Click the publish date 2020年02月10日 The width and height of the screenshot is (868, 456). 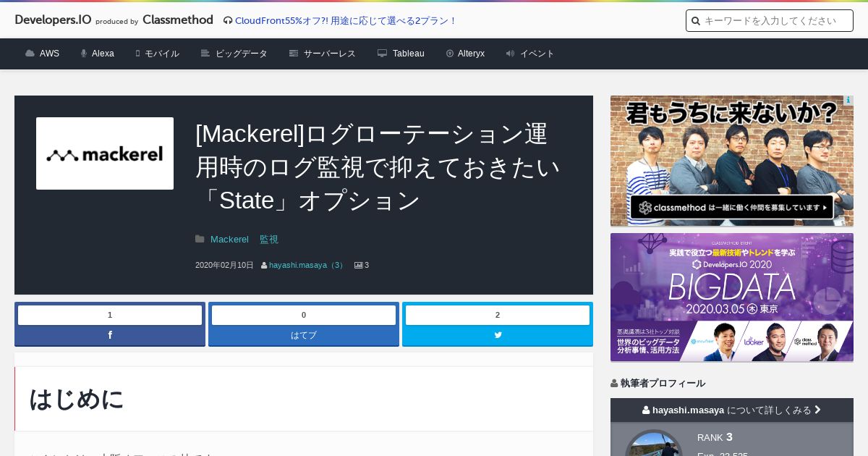click(224, 266)
